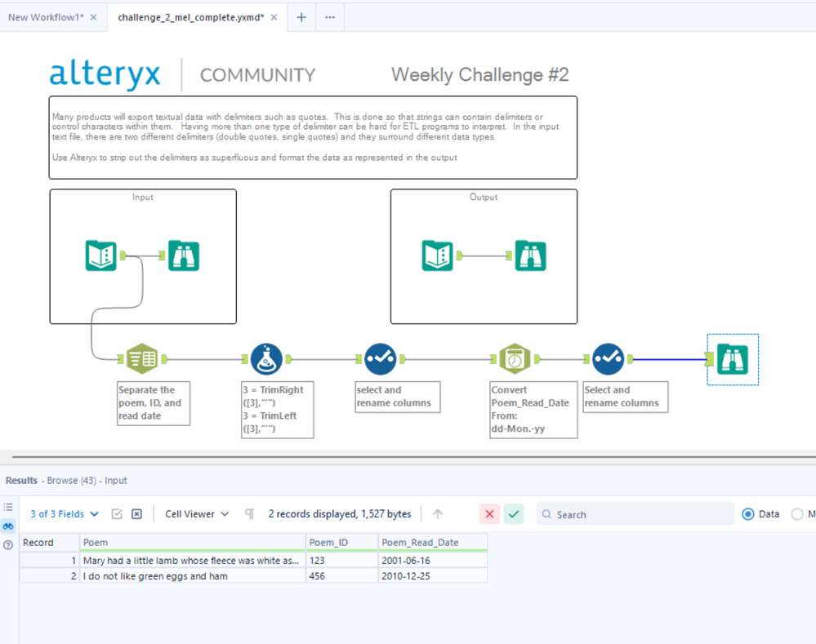
Task: Select the Input Data tool in Output box
Action: point(438,255)
